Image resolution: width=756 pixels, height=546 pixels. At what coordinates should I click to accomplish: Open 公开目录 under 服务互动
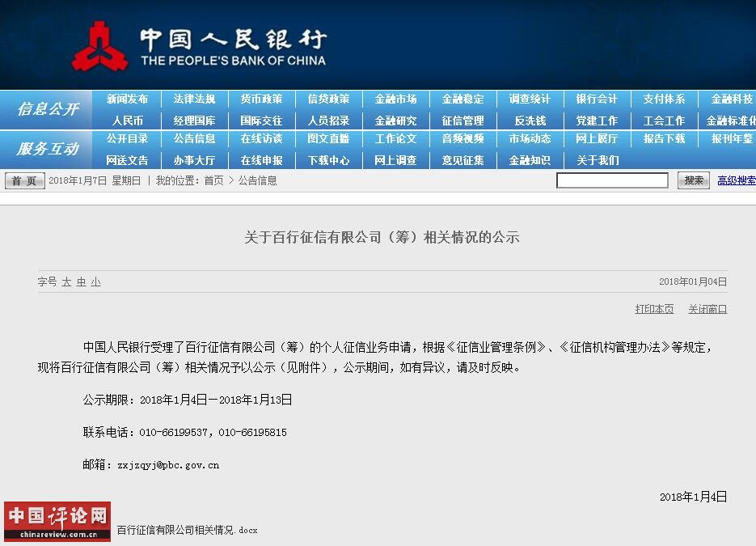click(127, 138)
